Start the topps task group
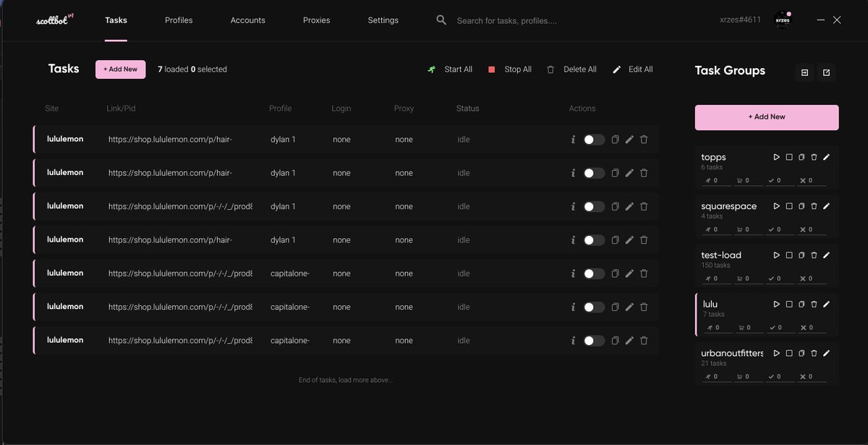The image size is (868, 445). coord(777,157)
